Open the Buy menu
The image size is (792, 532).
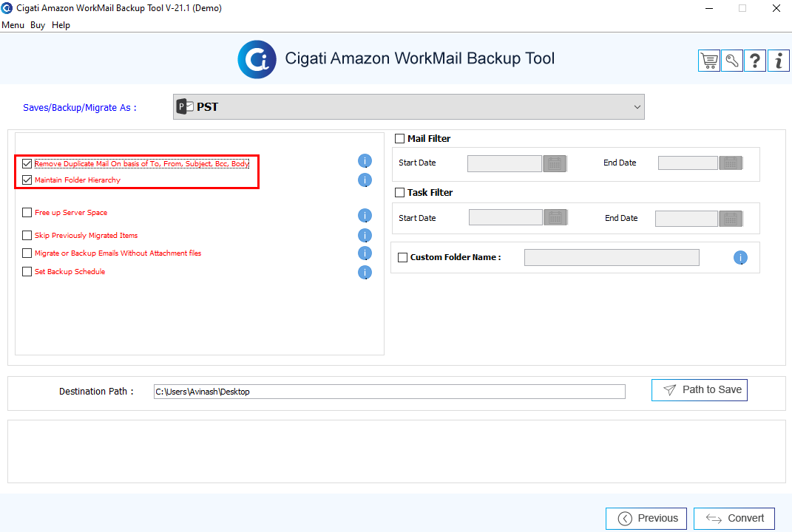(38, 25)
